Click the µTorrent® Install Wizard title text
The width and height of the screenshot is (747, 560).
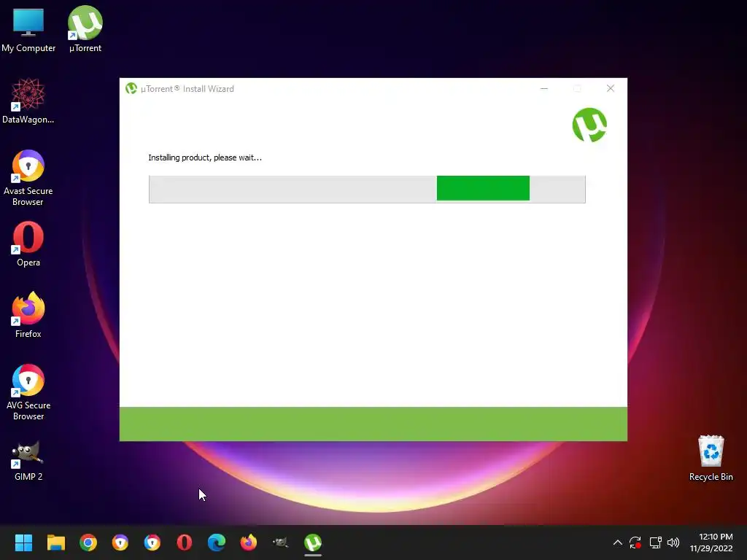click(x=187, y=88)
